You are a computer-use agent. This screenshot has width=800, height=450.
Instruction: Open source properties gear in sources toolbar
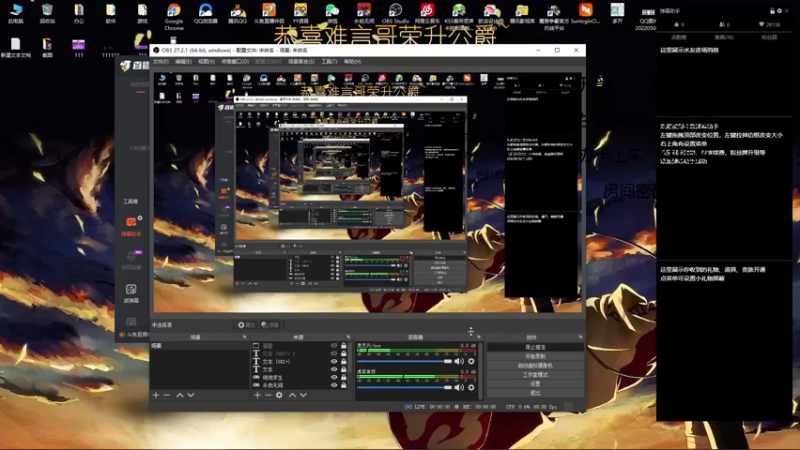click(x=279, y=395)
